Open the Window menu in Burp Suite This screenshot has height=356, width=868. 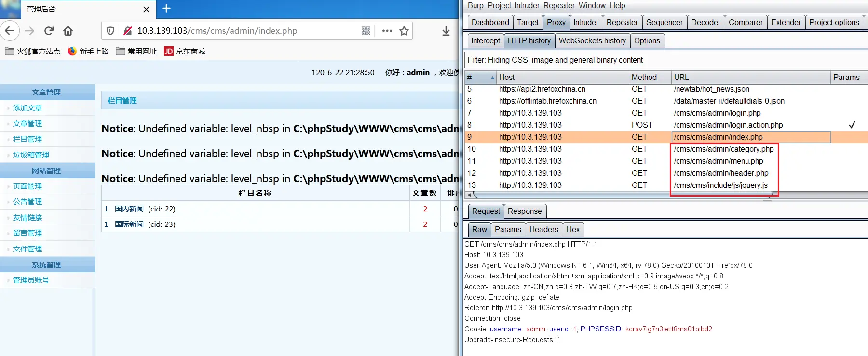[592, 6]
